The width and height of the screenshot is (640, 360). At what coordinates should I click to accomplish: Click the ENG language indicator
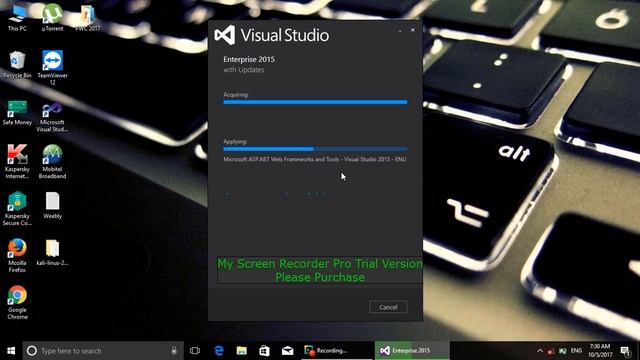tap(576, 351)
